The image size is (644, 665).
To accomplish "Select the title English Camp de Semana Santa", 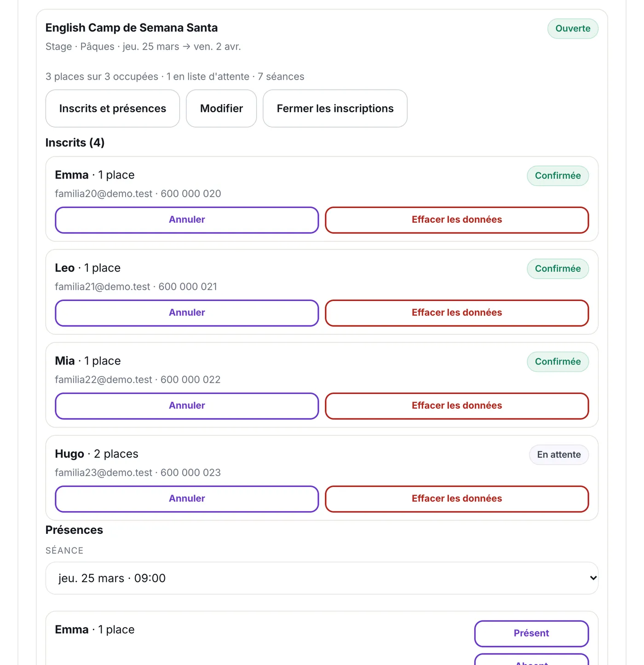I will coord(132,28).
